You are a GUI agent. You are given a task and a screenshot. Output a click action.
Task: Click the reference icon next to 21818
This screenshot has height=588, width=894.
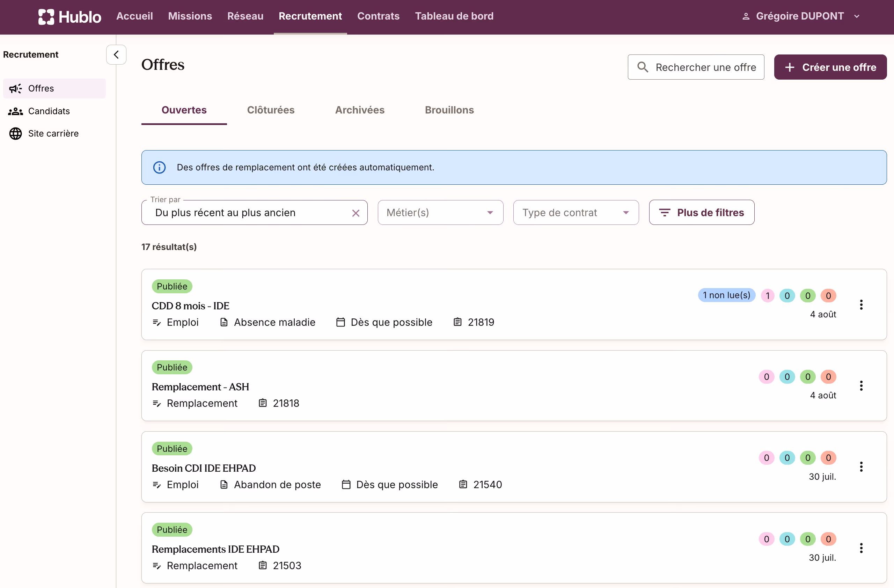pyautogui.click(x=263, y=403)
